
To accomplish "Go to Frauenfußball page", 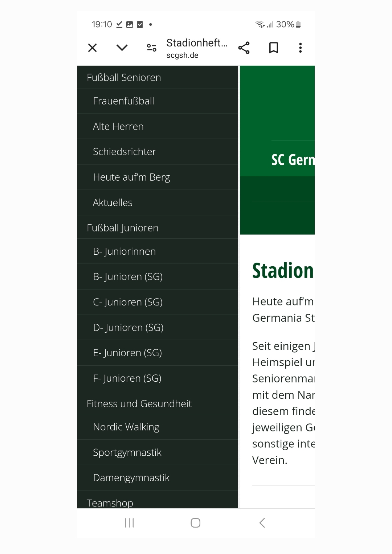I will 124,101.
